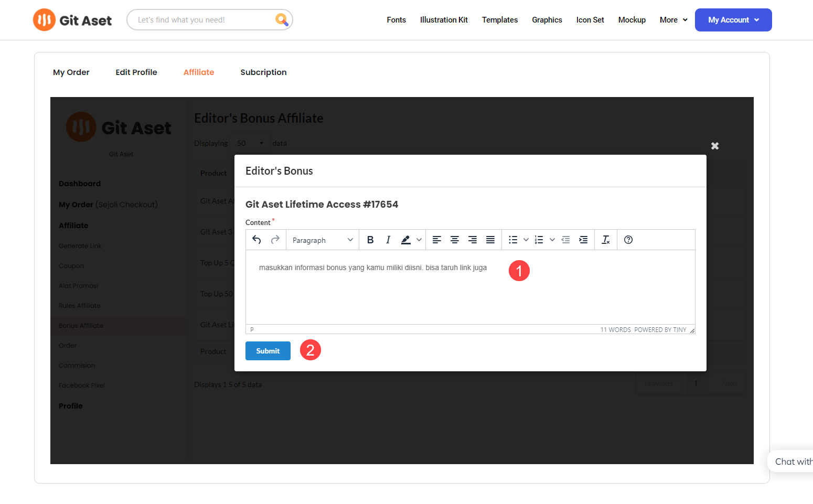Switch to the Edit Profile tab

(x=136, y=72)
